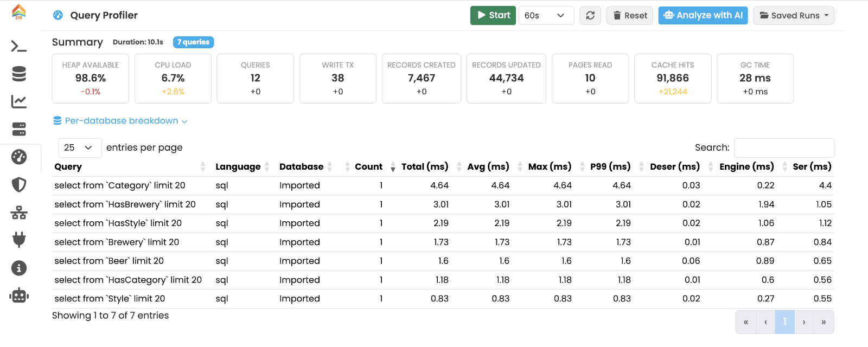Open the server sidebar icon
The height and width of the screenshot is (347, 868).
click(x=19, y=129)
